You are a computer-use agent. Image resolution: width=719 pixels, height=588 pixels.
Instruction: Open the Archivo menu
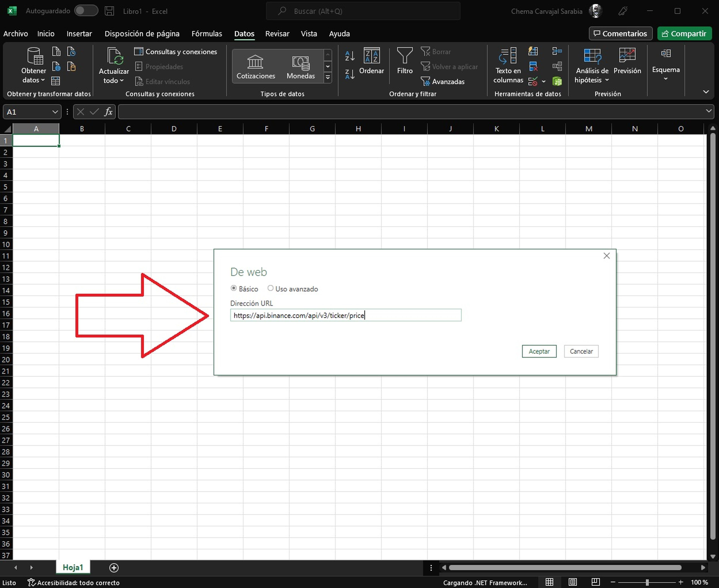[x=16, y=34]
